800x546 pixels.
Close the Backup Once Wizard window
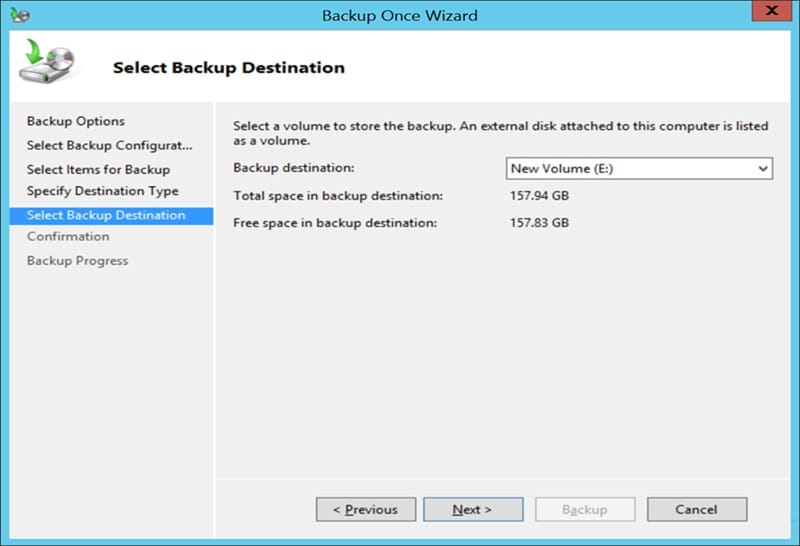[771, 10]
